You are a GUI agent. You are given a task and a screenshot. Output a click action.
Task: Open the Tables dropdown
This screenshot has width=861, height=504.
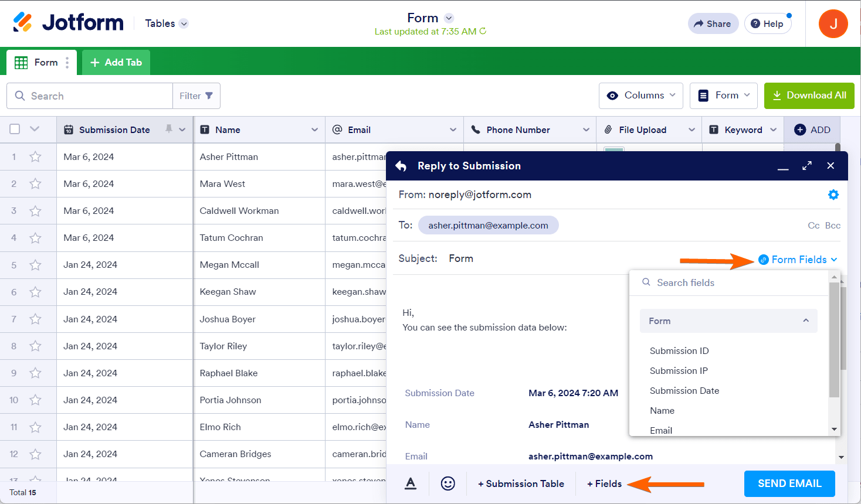pos(167,23)
